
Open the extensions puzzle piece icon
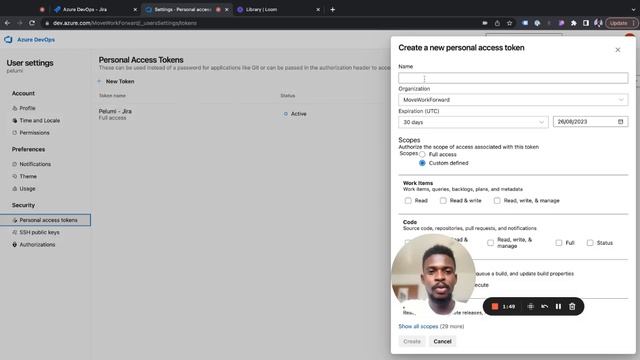tap(573, 23)
